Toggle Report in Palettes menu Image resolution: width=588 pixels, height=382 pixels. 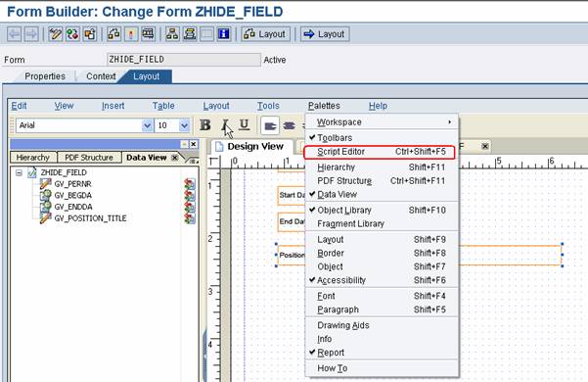coord(383,353)
